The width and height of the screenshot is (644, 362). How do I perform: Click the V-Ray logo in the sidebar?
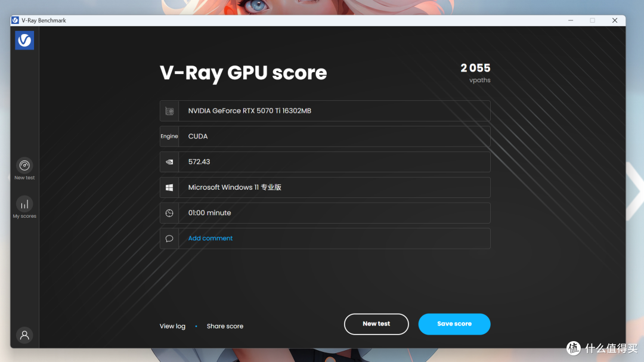[24, 41]
